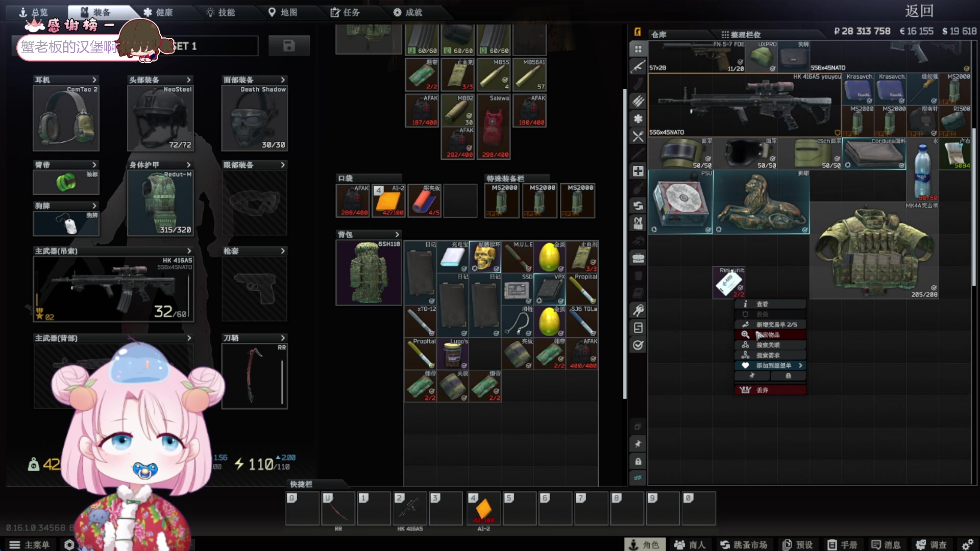Choose 新增交易单 2/5 in the context menu

(x=770, y=324)
